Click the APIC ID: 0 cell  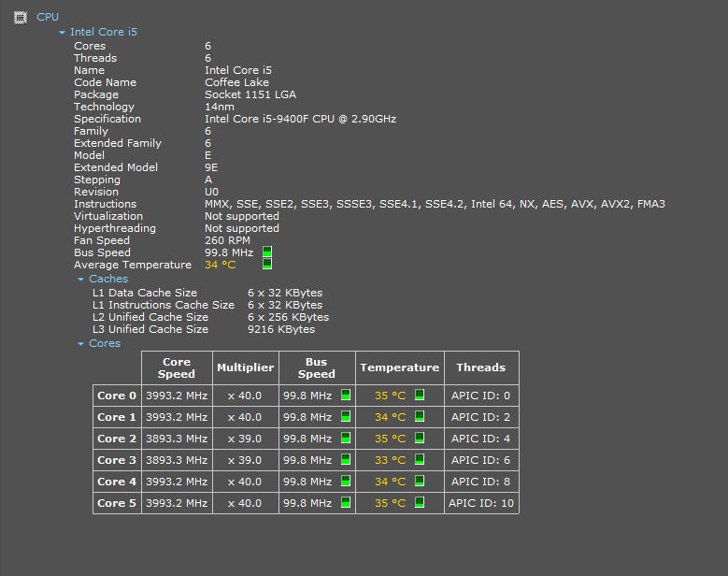[481, 396]
